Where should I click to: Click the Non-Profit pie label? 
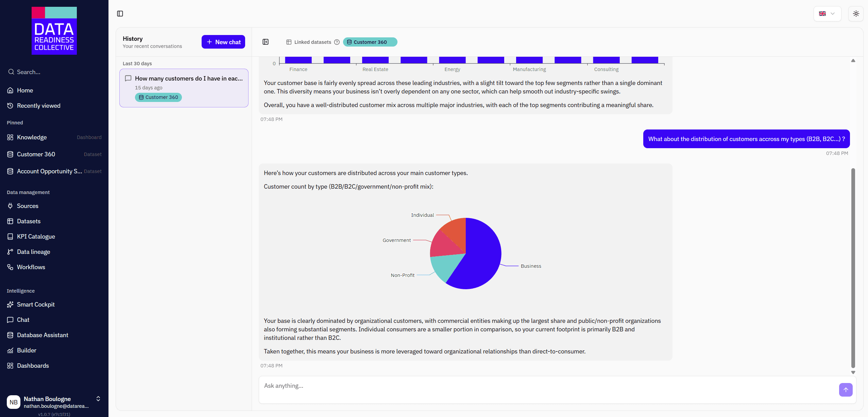(403, 275)
